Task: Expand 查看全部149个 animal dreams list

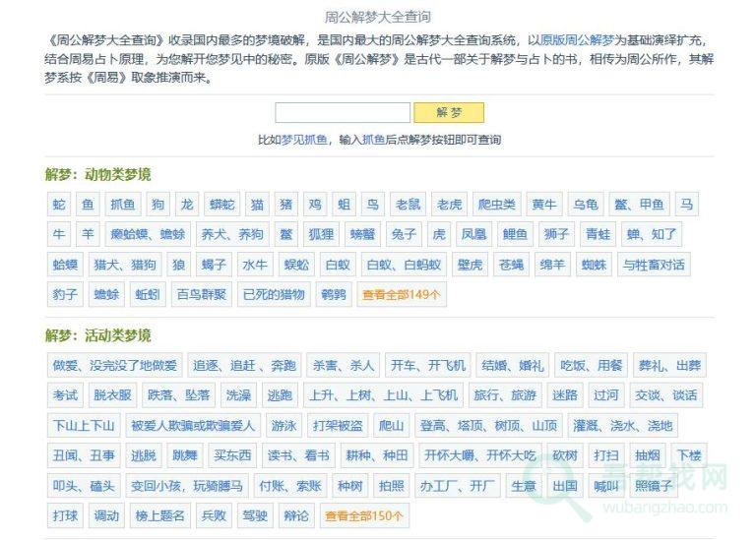Action: coord(402,294)
